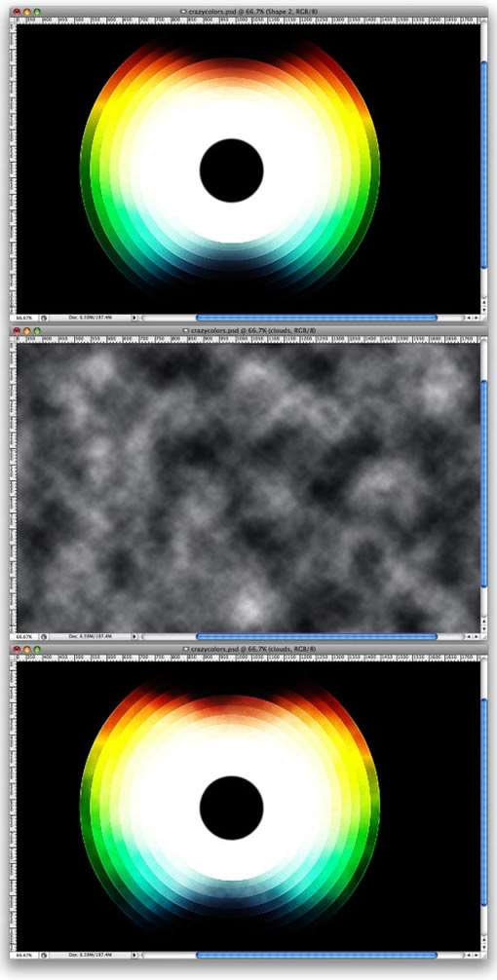
Task: Activate the window titled crazycolors.psd (Shape 2, RGB/8)
Action: click(x=248, y=12)
